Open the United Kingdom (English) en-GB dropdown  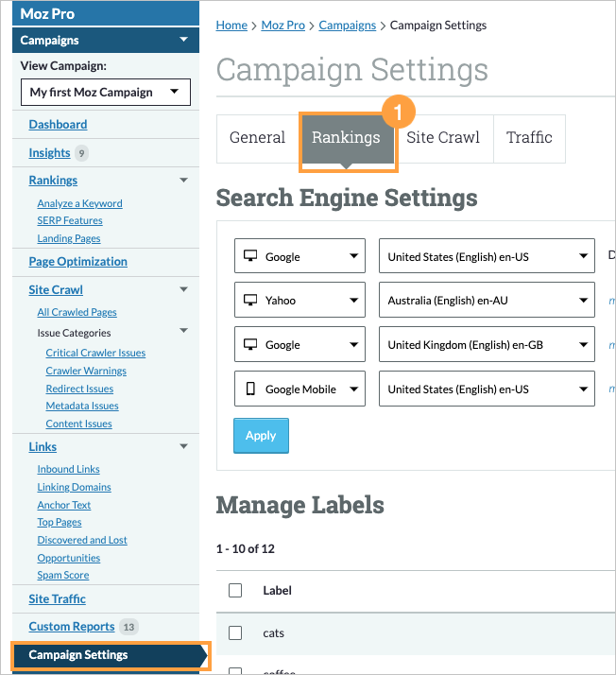pyautogui.click(x=487, y=345)
